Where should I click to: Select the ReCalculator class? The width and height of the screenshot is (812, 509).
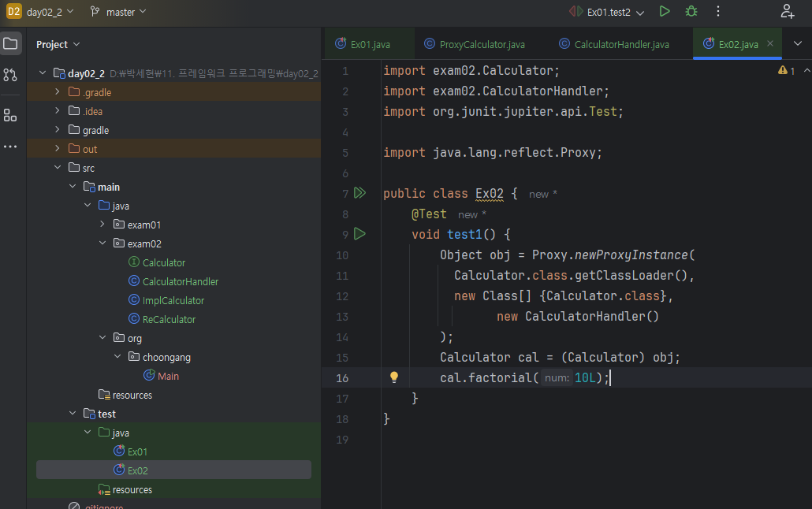click(x=169, y=319)
